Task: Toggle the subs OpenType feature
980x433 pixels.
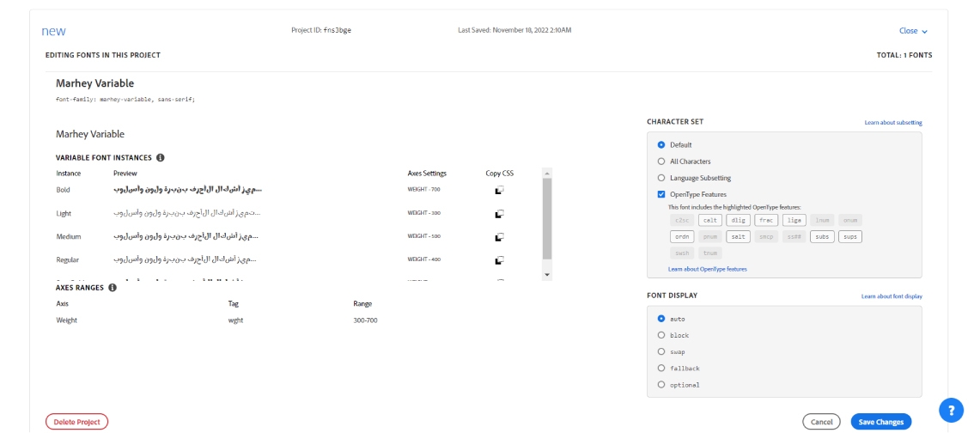Action: 823,237
